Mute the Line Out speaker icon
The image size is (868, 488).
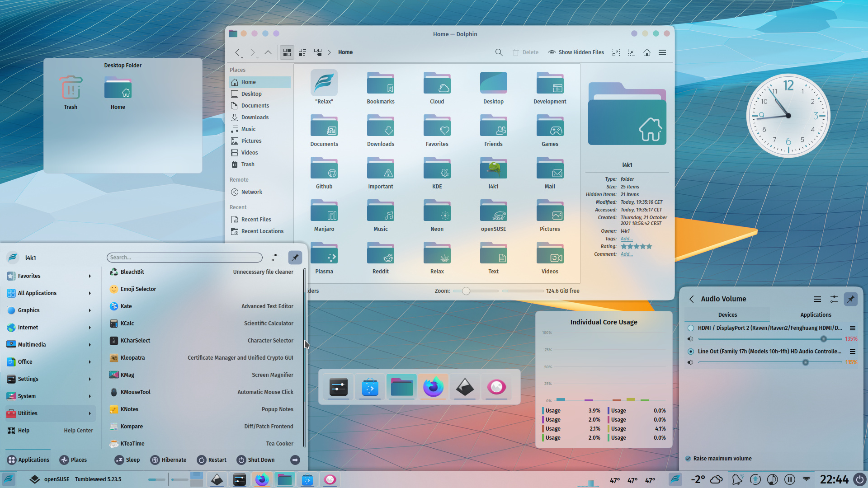tap(690, 362)
